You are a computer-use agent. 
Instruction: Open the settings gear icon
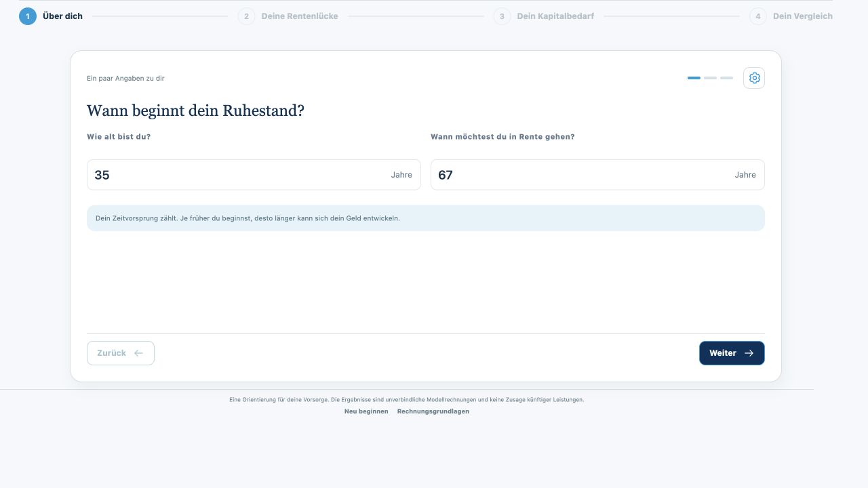click(754, 78)
